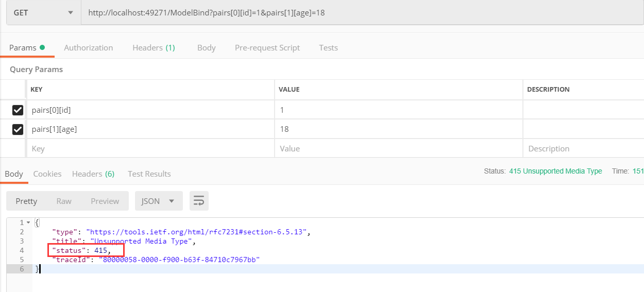
Task: Collapse the JSON fold arrow on line 1
Action: tap(28, 222)
